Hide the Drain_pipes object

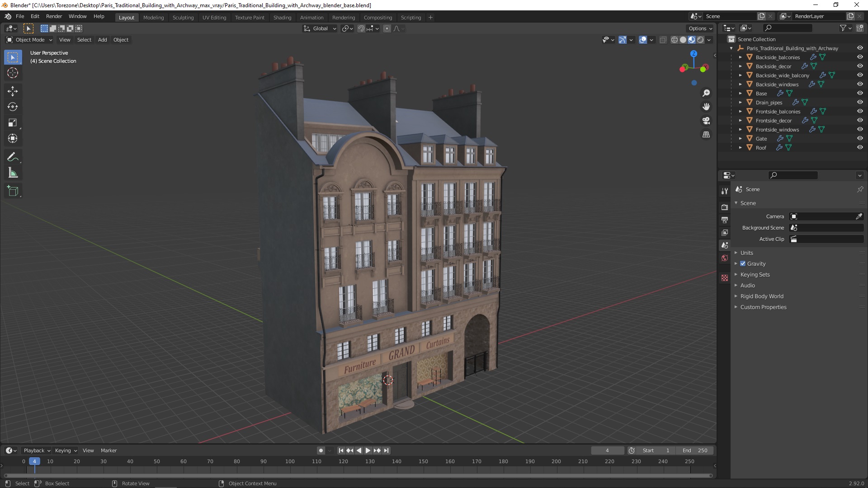point(859,102)
